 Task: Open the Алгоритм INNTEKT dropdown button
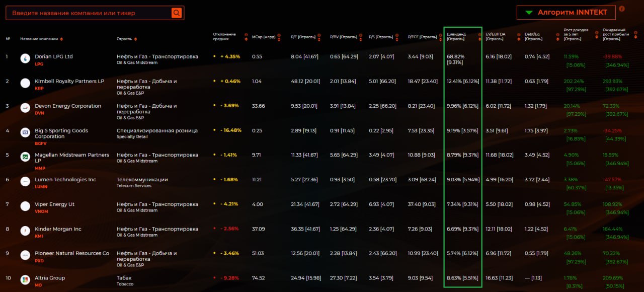coord(566,13)
